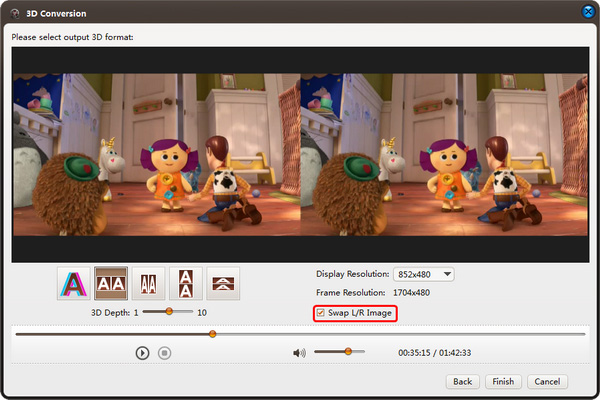Viewport: 600px width, 400px height.
Task: Select half-height Top and Bottom 3D format
Action: (223, 284)
